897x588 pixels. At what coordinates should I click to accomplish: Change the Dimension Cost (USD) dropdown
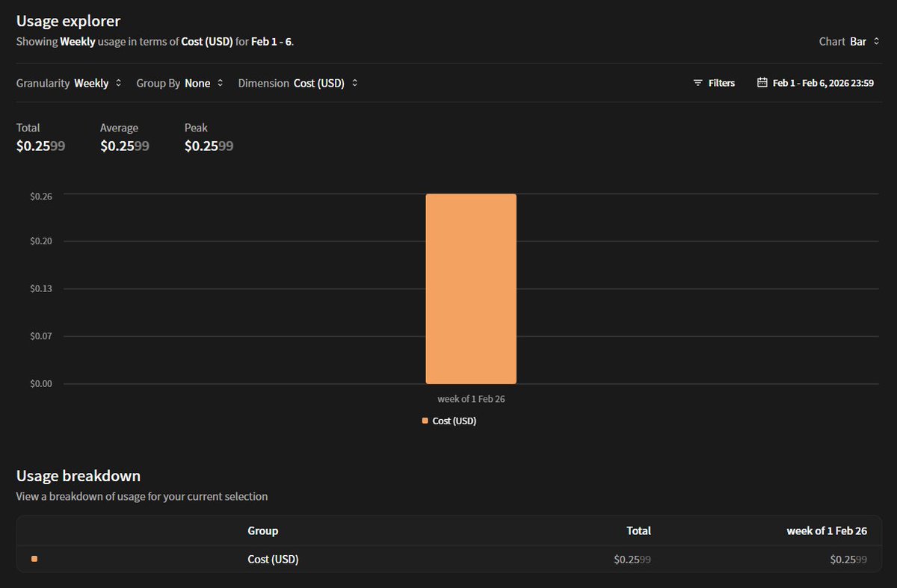pyautogui.click(x=325, y=84)
